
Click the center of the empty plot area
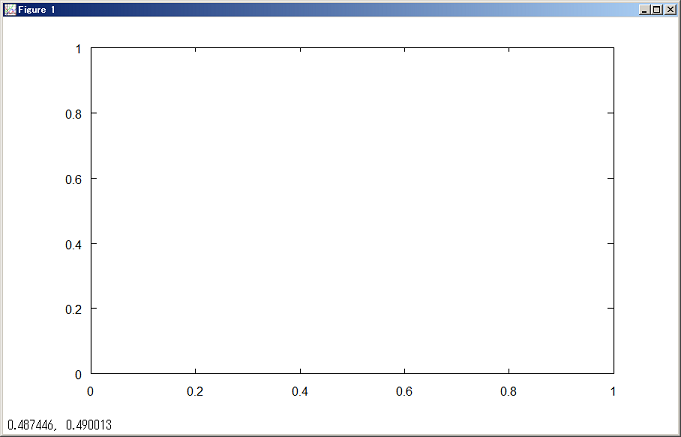[352, 211]
